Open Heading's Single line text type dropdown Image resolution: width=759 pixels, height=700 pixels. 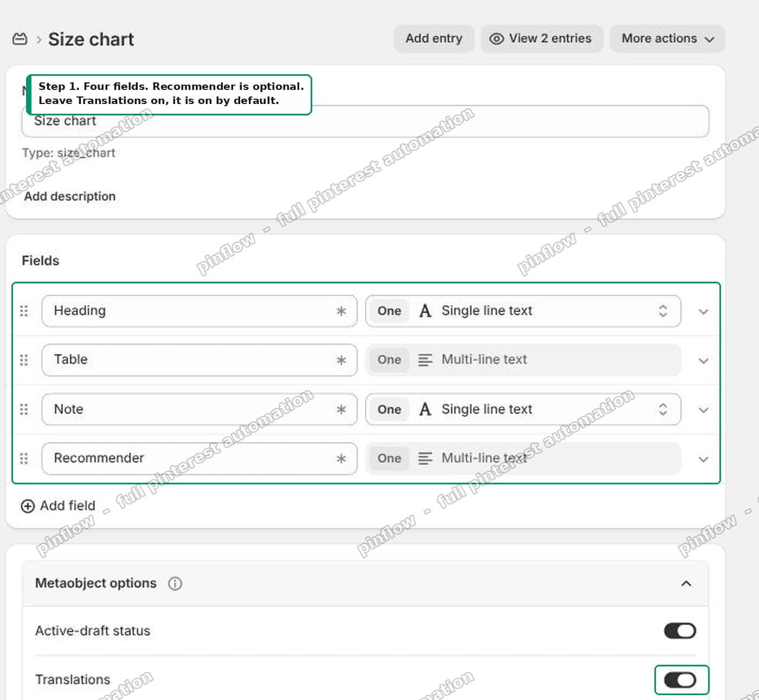pos(523,311)
